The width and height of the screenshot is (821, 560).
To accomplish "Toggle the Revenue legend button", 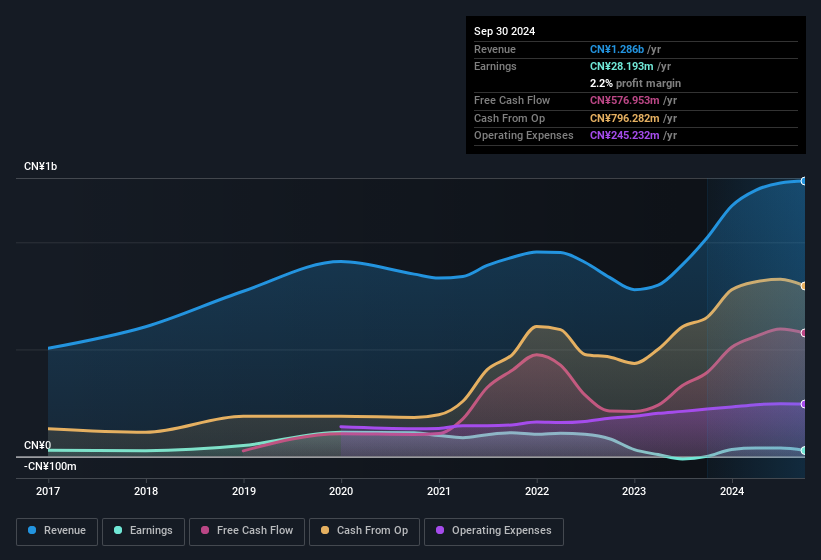I will 57,531.
